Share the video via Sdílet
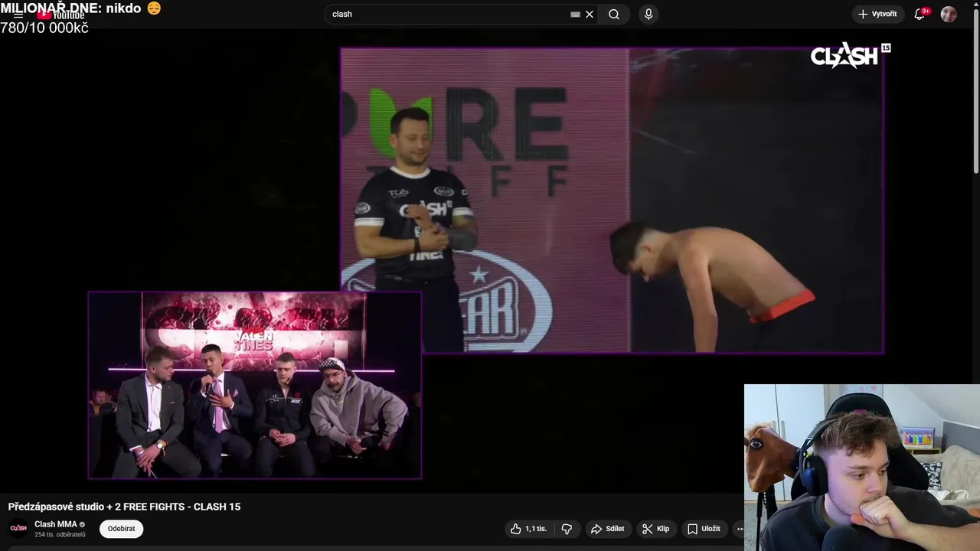The width and height of the screenshot is (980, 551). (x=607, y=529)
